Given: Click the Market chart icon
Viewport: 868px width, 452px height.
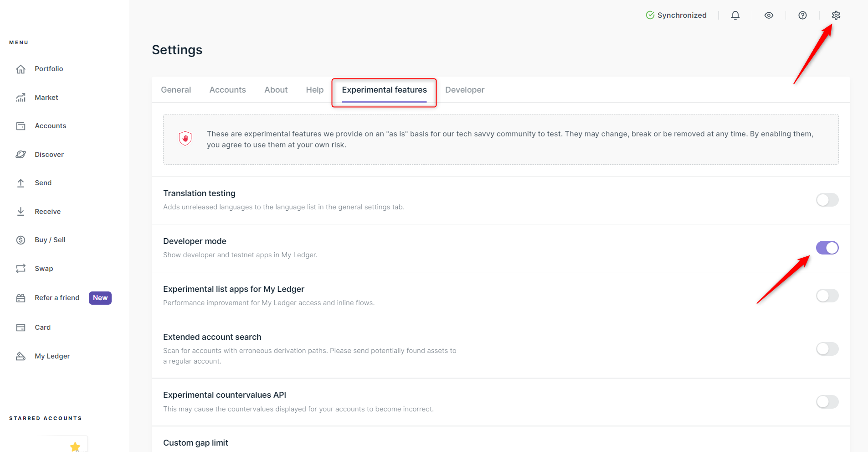Looking at the screenshot, I should tap(21, 98).
